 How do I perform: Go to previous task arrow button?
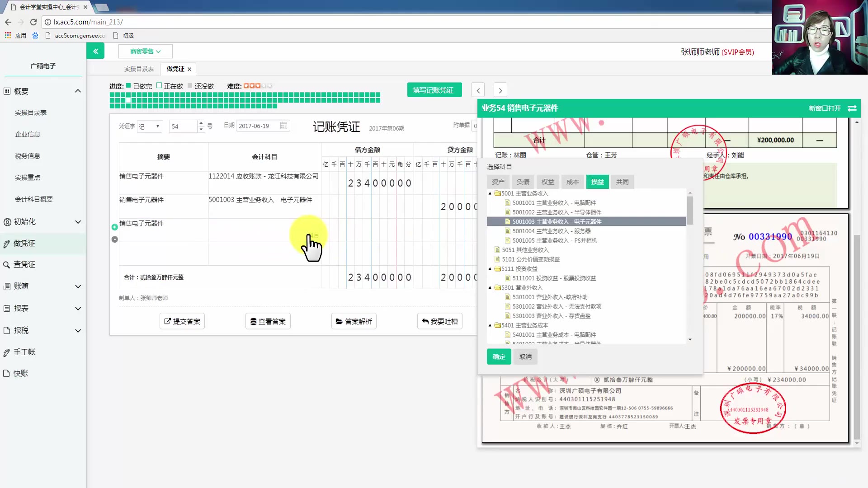point(478,90)
